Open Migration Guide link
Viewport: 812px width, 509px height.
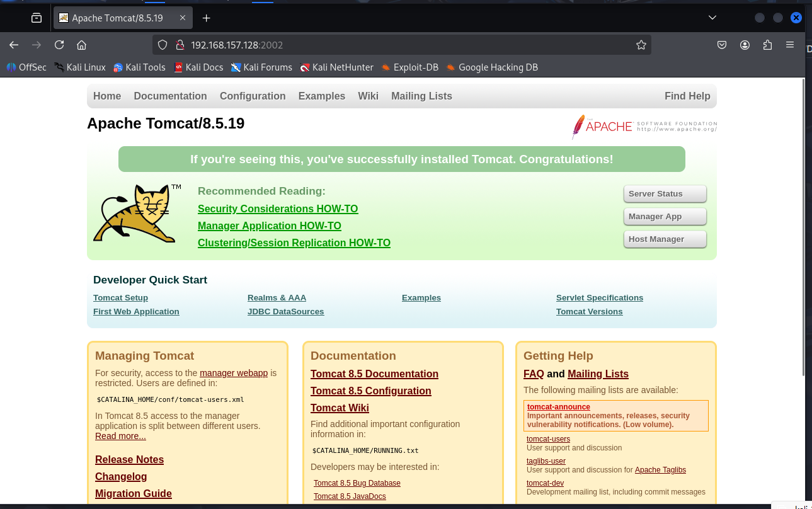click(x=134, y=493)
